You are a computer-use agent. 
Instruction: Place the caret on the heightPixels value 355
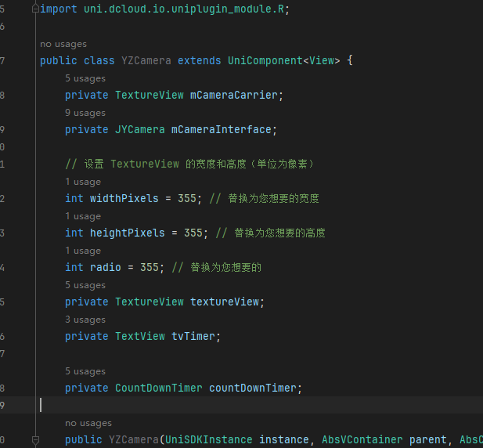(193, 233)
